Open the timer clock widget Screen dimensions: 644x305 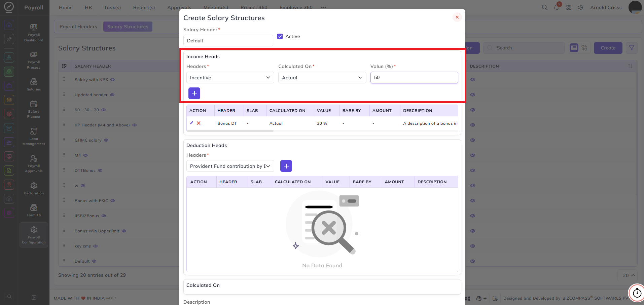click(x=637, y=293)
